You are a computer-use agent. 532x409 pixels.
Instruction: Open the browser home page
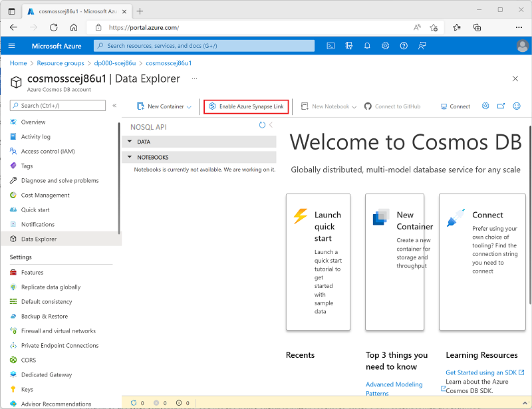click(74, 27)
